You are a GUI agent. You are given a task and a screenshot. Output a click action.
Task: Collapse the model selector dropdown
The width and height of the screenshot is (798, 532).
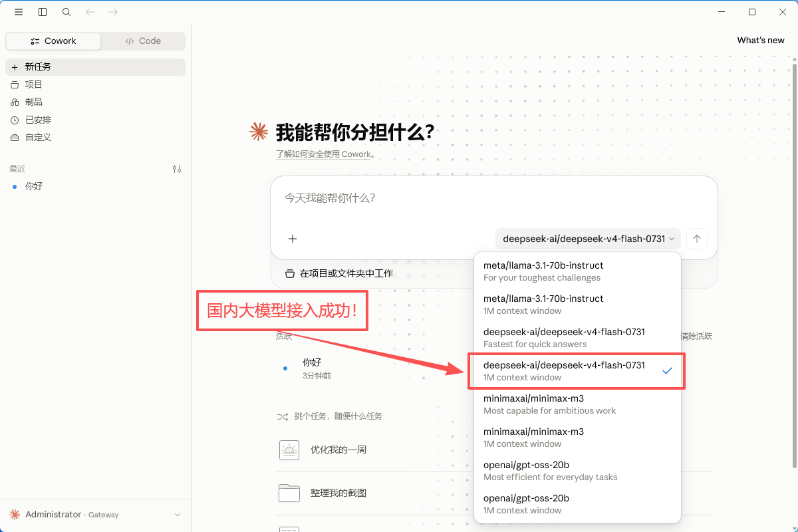coord(588,239)
